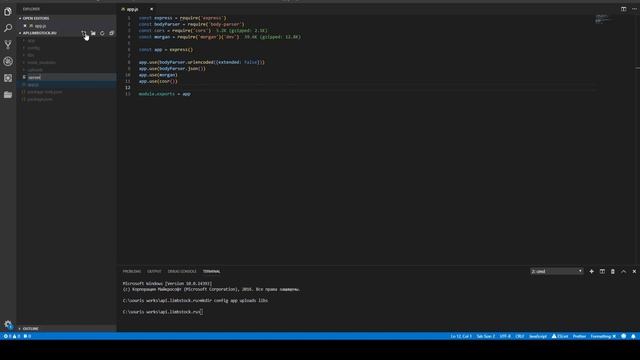Click the feedback smiley in status bar
Image resolution: width=640 pixels, height=360 pixels.
[623, 336]
